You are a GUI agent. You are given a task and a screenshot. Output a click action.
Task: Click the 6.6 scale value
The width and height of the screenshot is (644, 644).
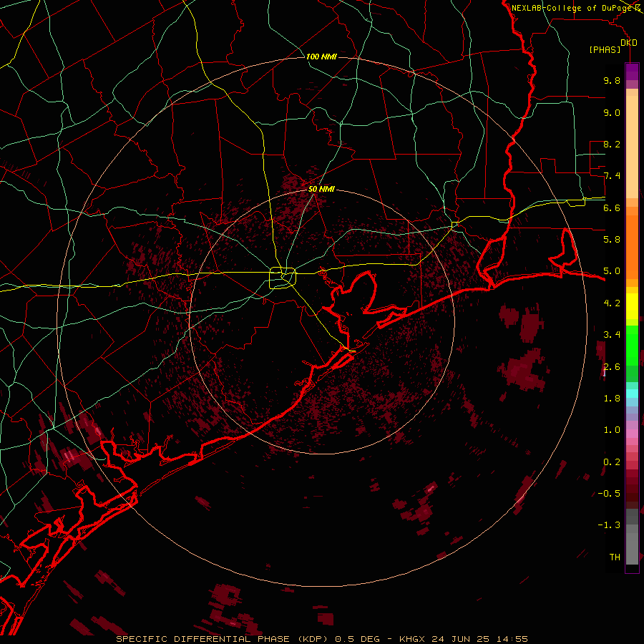click(612, 208)
